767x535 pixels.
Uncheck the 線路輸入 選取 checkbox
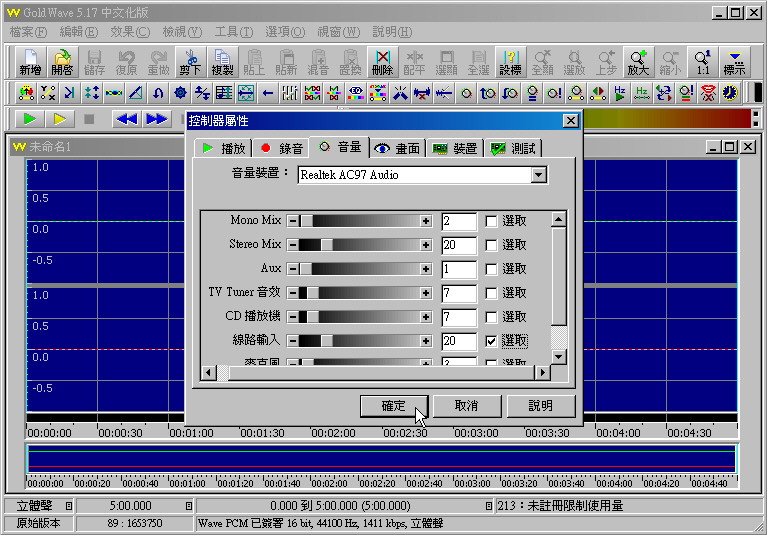(x=491, y=341)
